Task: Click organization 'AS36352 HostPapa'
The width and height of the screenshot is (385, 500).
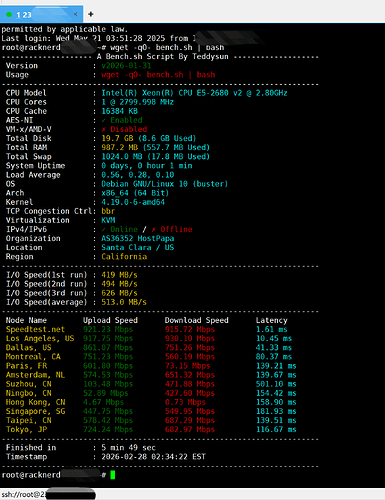Action: click(138, 238)
